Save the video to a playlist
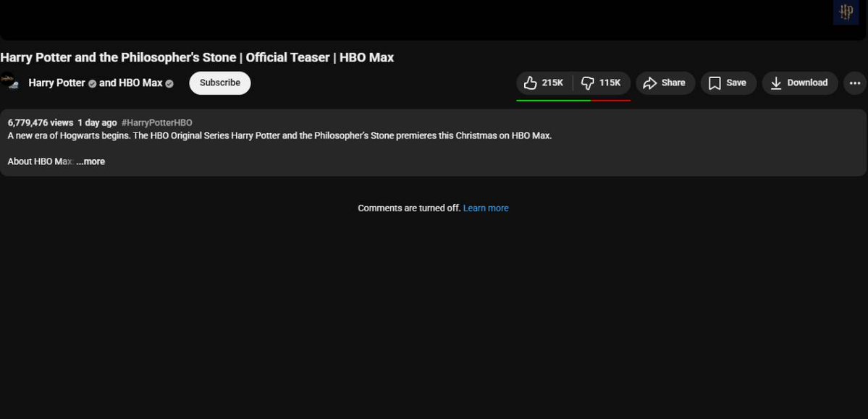The image size is (868, 419). (x=728, y=83)
